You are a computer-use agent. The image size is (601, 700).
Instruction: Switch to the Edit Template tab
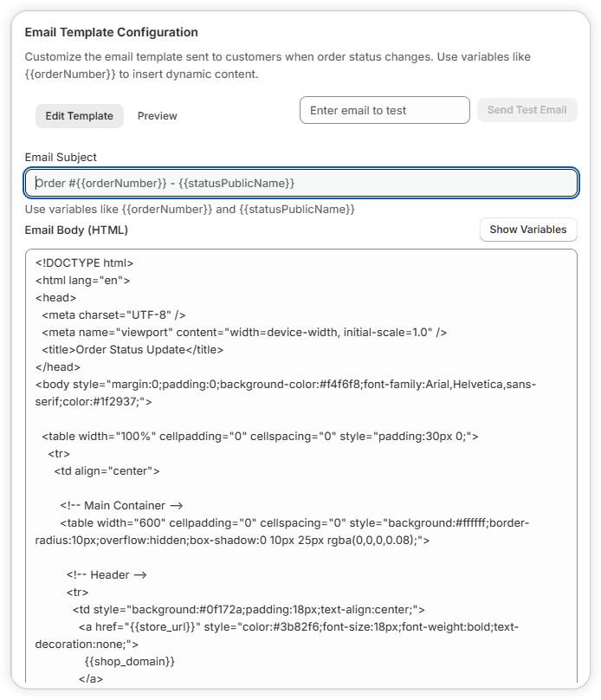[x=80, y=116]
